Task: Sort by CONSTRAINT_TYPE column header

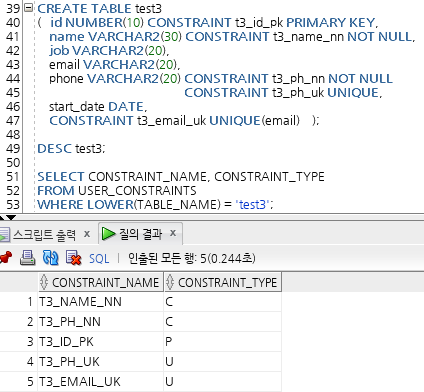Action: [x=222, y=282]
